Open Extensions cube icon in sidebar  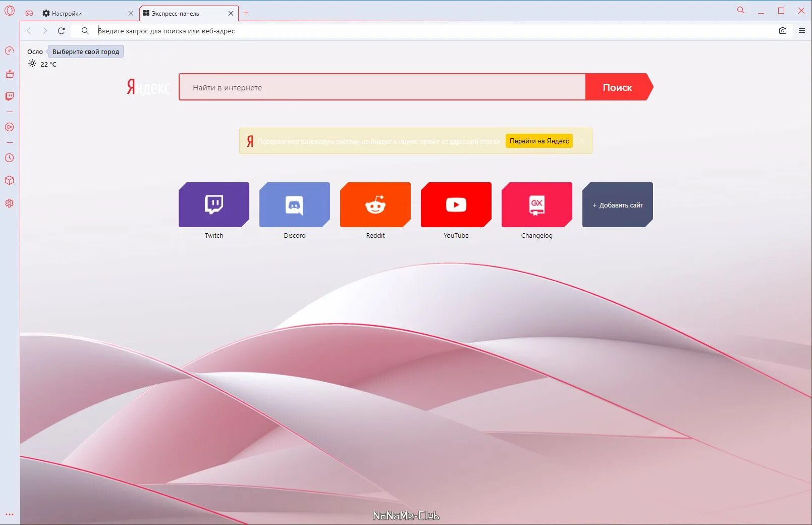(x=10, y=180)
